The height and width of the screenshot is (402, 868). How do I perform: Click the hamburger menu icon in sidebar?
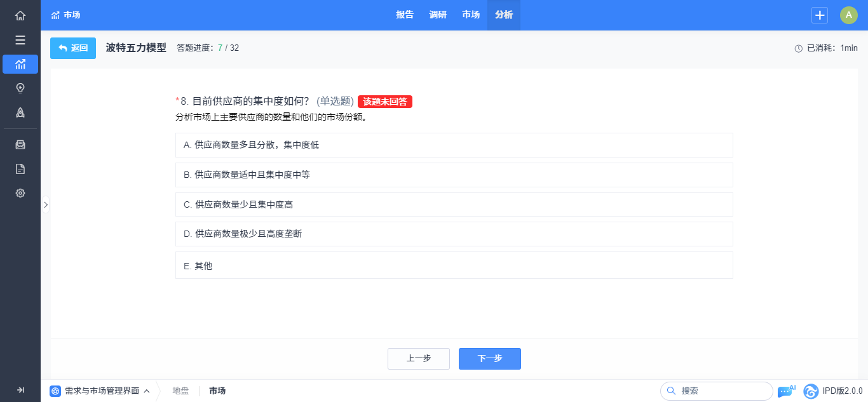[x=20, y=40]
